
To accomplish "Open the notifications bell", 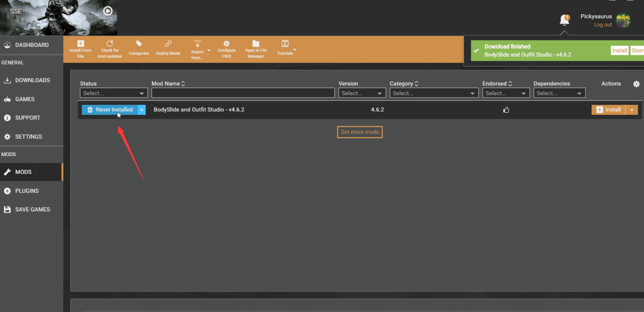I will pyautogui.click(x=565, y=20).
